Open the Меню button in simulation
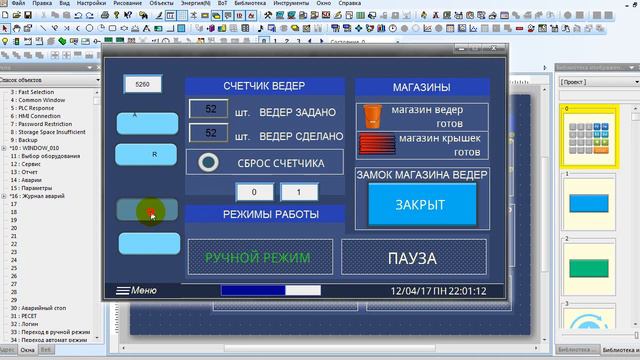The image size is (640, 360). coord(136,291)
